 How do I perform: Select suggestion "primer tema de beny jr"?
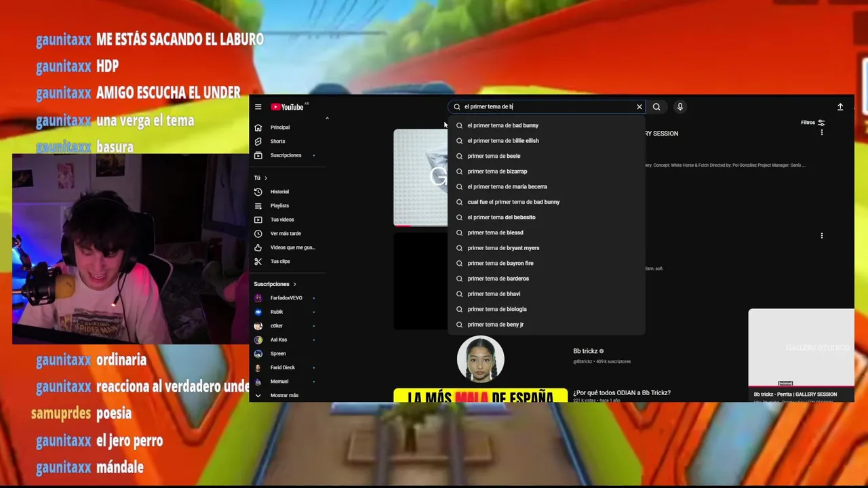[x=546, y=325]
